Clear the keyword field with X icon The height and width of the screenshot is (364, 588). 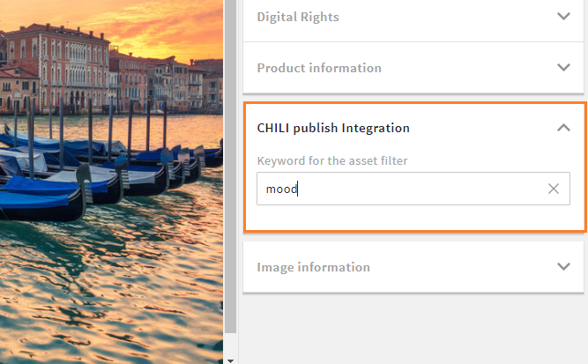tap(553, 189)
